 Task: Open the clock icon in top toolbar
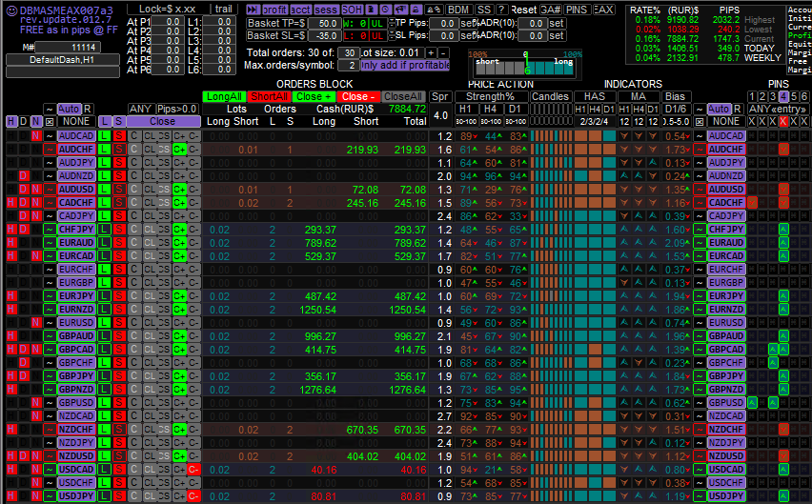pos(385,10)
